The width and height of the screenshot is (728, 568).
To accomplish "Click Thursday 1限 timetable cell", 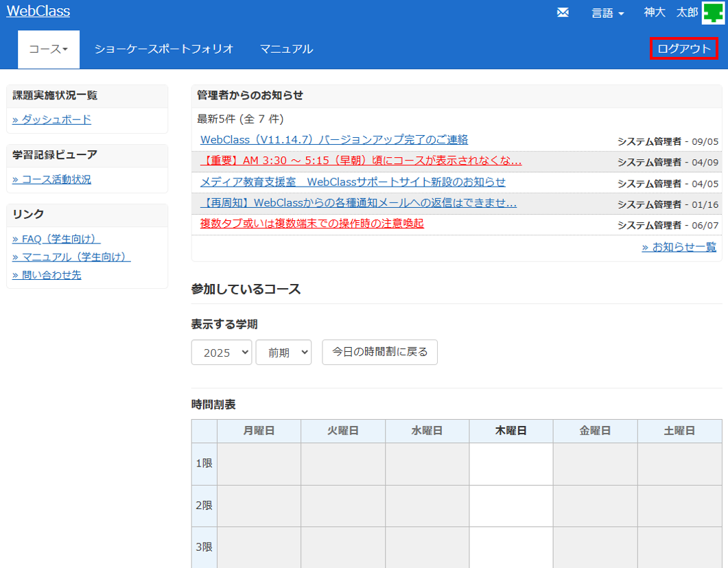I will coord(511,464).
